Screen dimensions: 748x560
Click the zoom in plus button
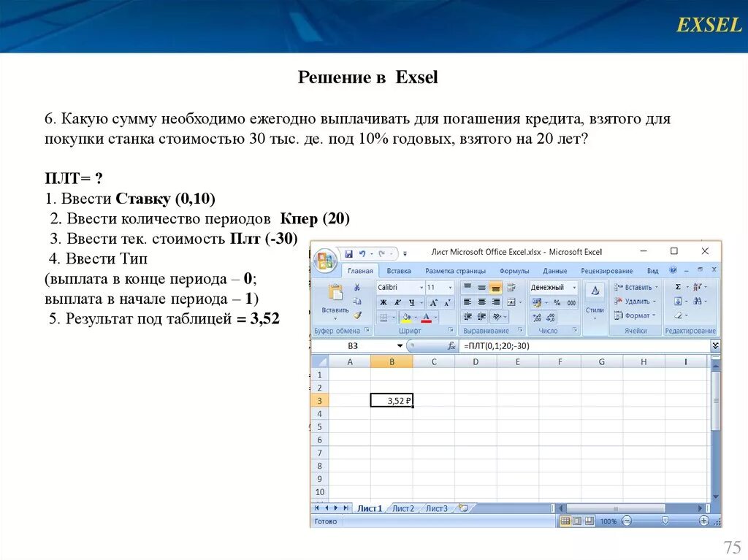coord(703,521)
